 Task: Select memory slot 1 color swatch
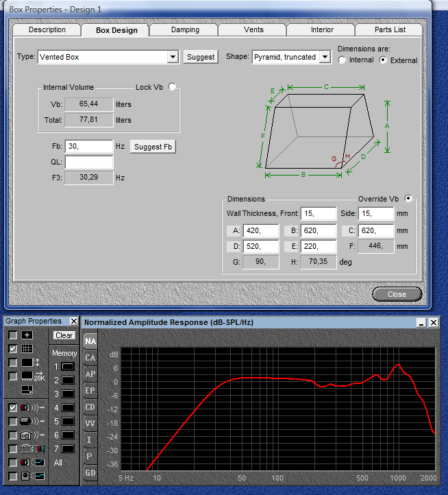point(68,367)
